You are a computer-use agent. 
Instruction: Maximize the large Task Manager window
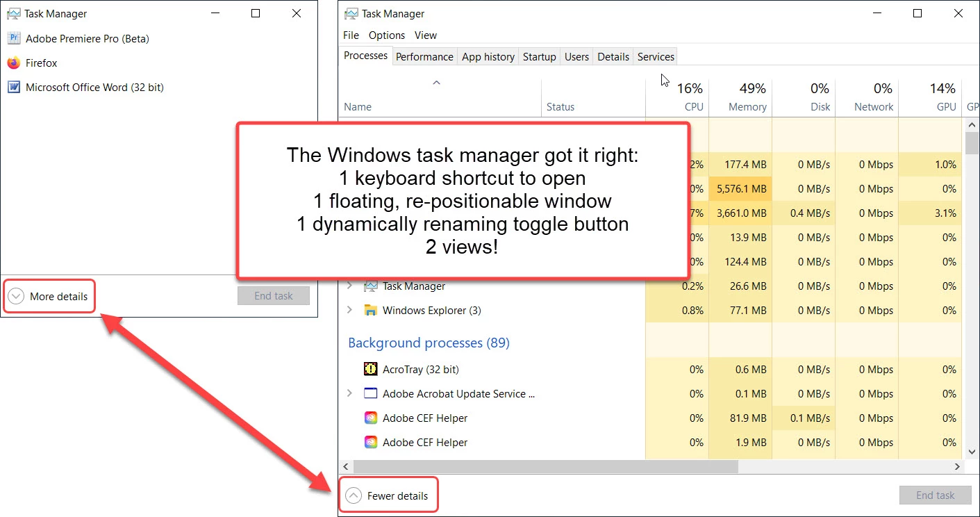tap(917, 13)
